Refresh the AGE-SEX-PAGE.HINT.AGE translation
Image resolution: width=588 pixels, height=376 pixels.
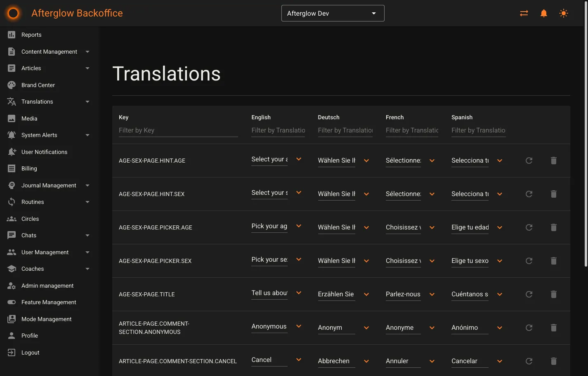pyautogui.click(x=529, y=161)
